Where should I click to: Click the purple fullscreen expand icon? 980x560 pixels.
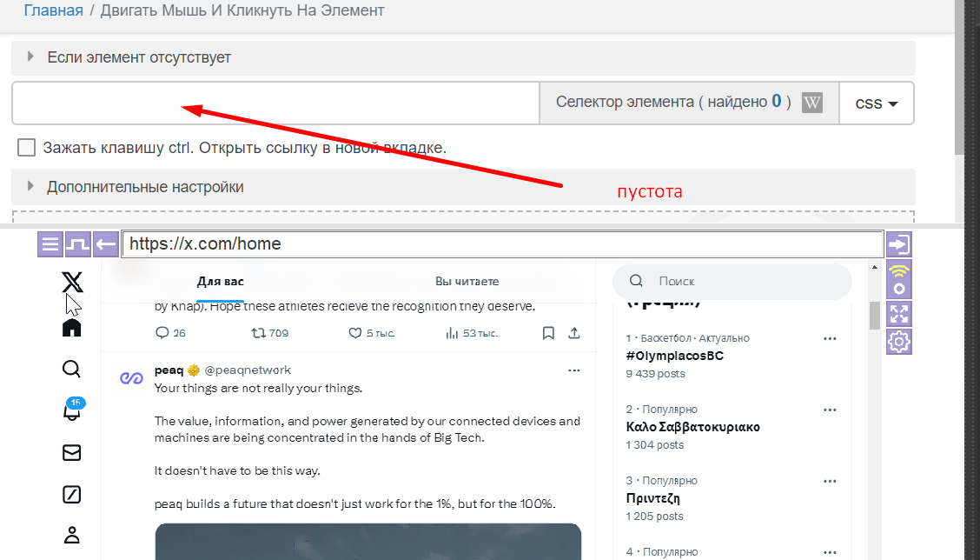click(x=898, y=314)
